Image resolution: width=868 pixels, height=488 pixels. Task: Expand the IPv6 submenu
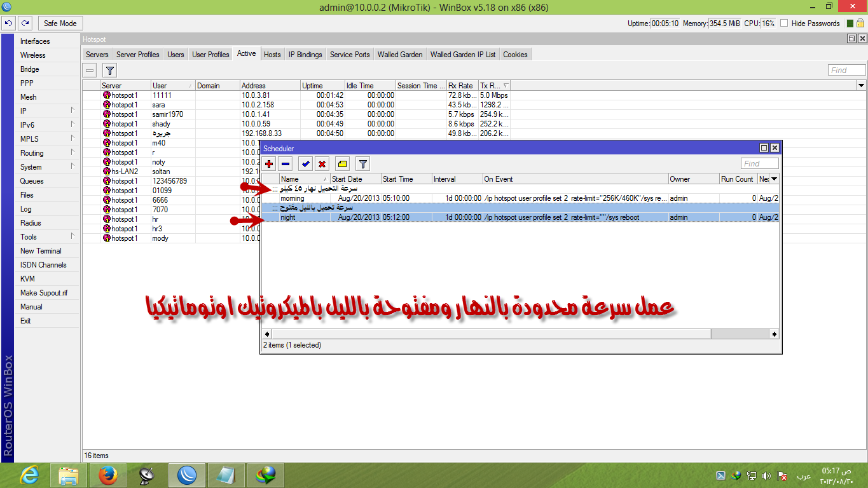click(x=48, y=125)
